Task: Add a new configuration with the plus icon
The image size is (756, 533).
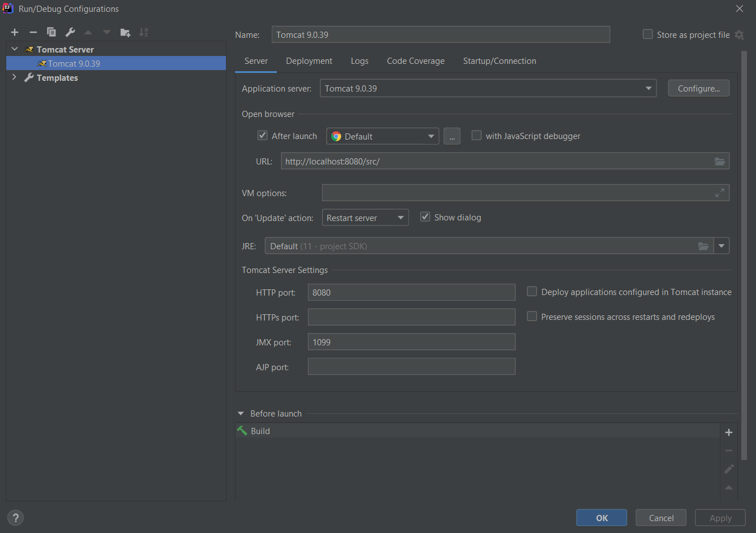Action: coord(15,32)
